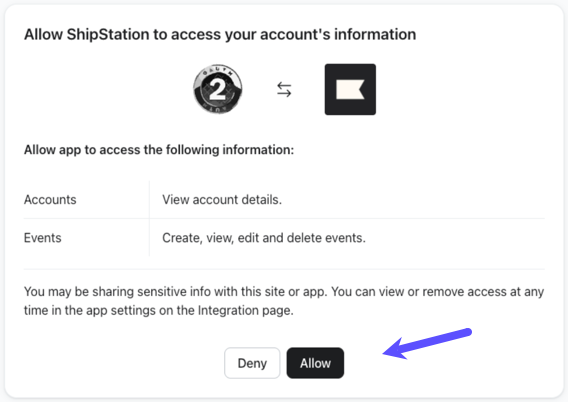Select the "Accounts" row label
Image resolution: width=568 pixels, height=402 pixels.
click(x=50, y=200)
